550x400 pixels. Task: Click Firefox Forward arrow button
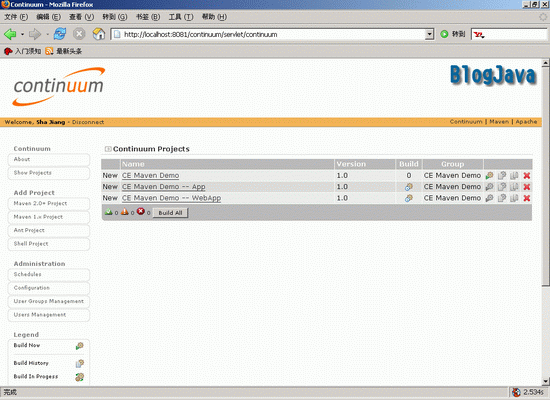35,34
